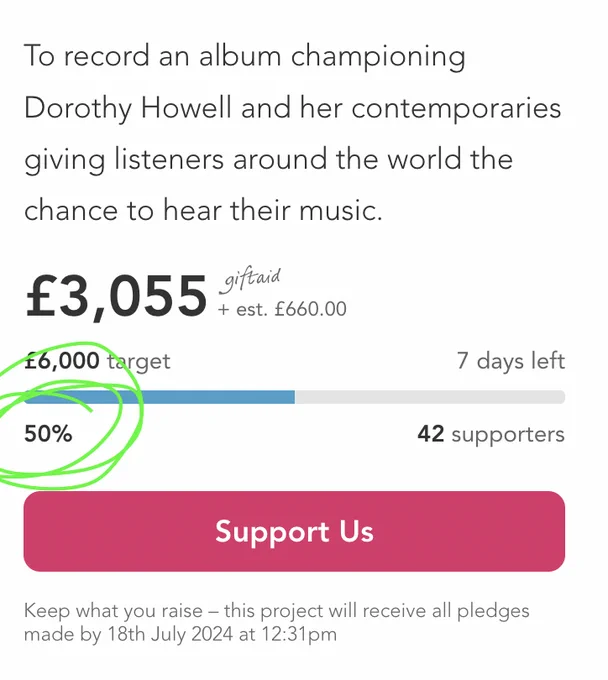Click the line 'chance to hear their music.'
608x680 pixels.
pyautogui.click(x=203, y=210)
